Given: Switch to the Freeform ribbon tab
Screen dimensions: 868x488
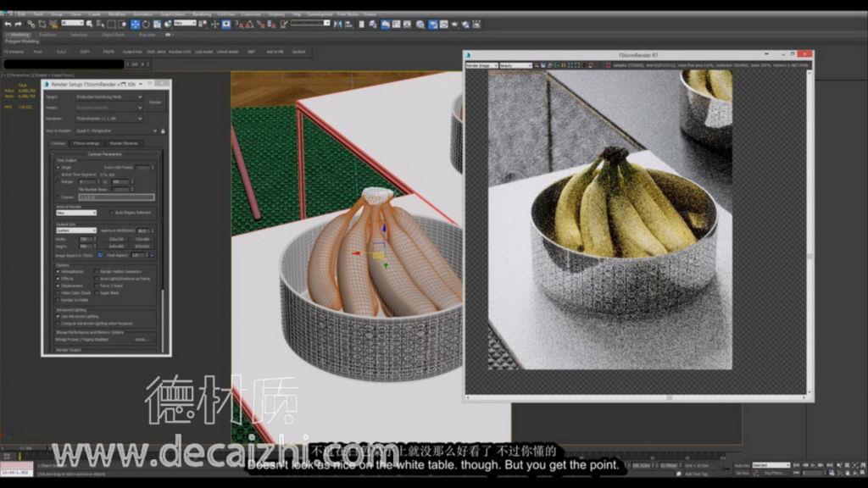Looking at the screenshot, I should point(47,35).
